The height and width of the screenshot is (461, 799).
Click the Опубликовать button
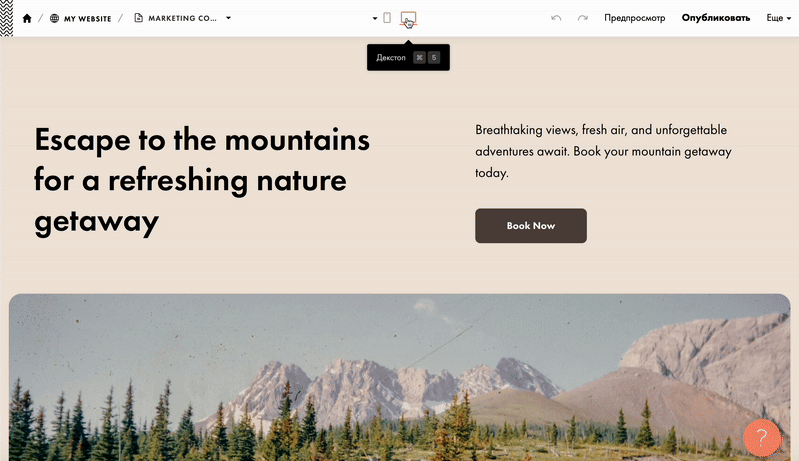pos(715,18)
